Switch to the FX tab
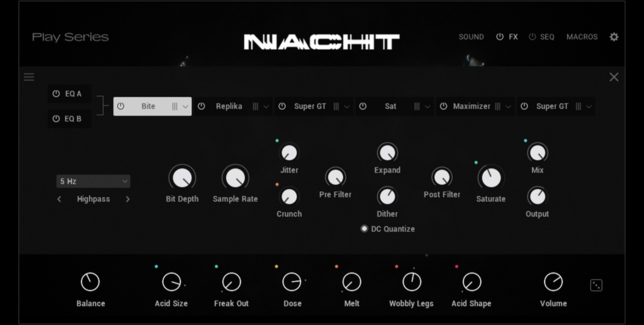 point(513,37)
